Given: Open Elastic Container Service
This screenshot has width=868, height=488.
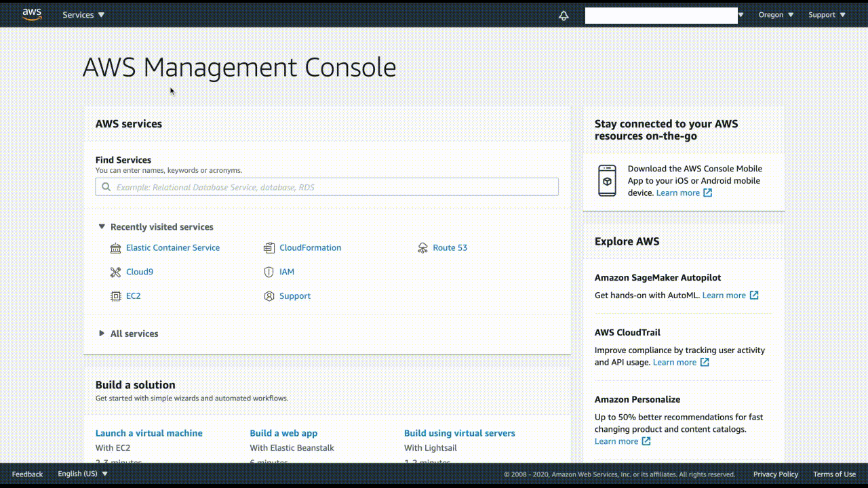Looking at the screenshot, I should tap(173, 247).
